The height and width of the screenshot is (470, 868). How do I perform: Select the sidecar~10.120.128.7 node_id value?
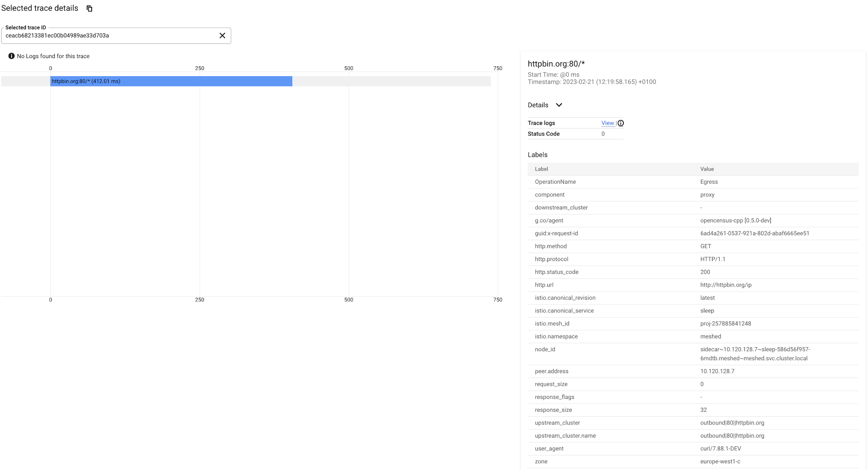click(x=755, y=354)
